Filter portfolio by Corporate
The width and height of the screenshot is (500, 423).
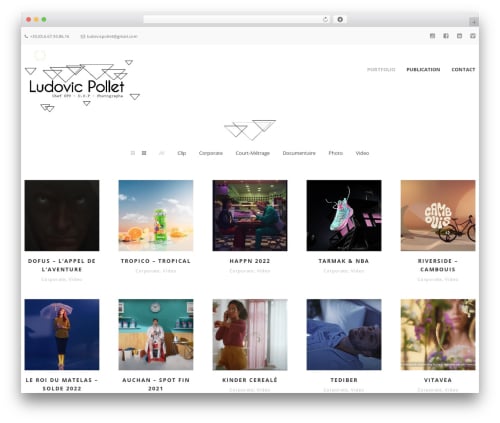pyautogui.click(x=211, y=153)
